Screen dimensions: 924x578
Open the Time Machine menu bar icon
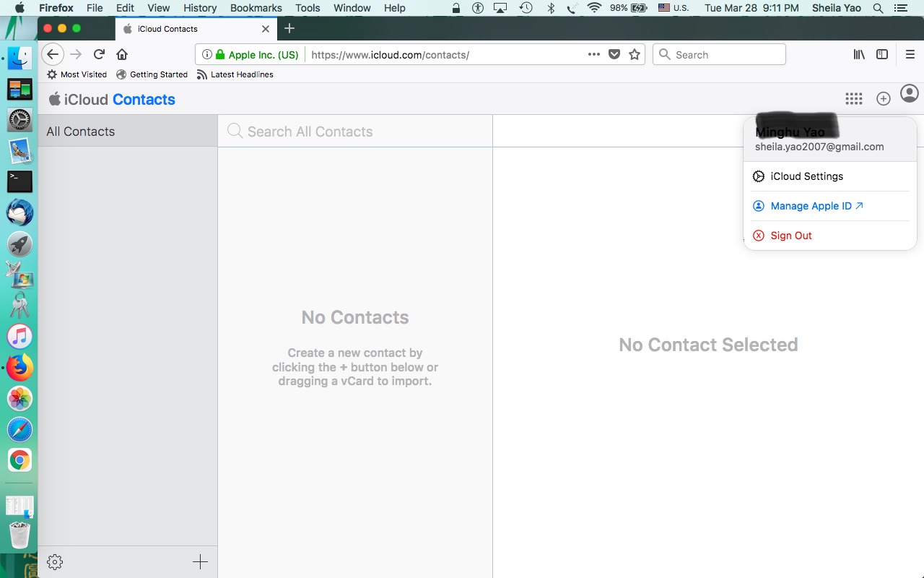pyautogui.click(x=526, y=8)
